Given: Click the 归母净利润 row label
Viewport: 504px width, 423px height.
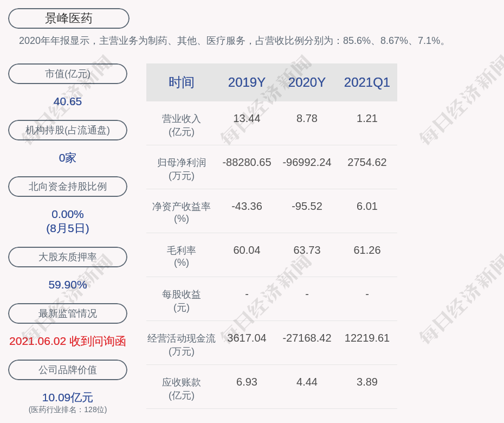Looking at the screenshot, I should [181, 162].
